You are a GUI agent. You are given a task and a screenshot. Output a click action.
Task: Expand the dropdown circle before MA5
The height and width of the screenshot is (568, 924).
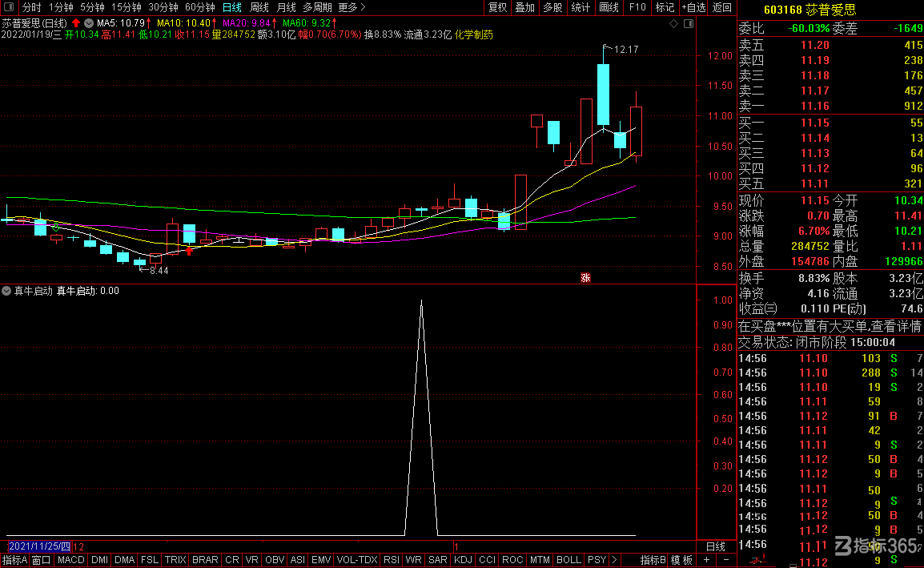point(89,23)
